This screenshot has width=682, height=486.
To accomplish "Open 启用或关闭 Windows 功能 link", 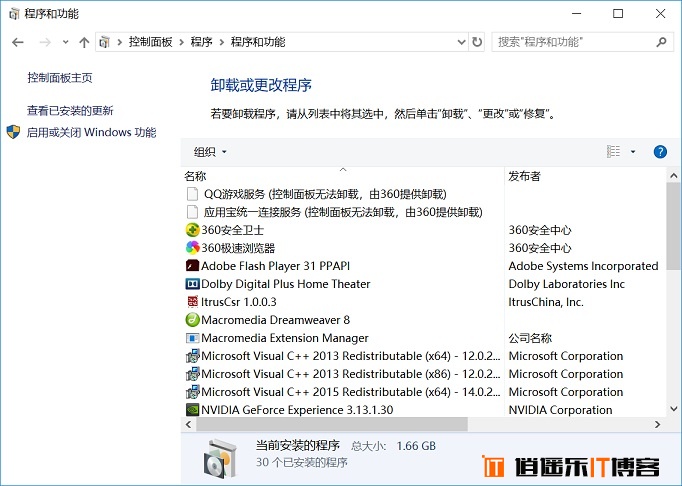I will [x=91, y=132].
